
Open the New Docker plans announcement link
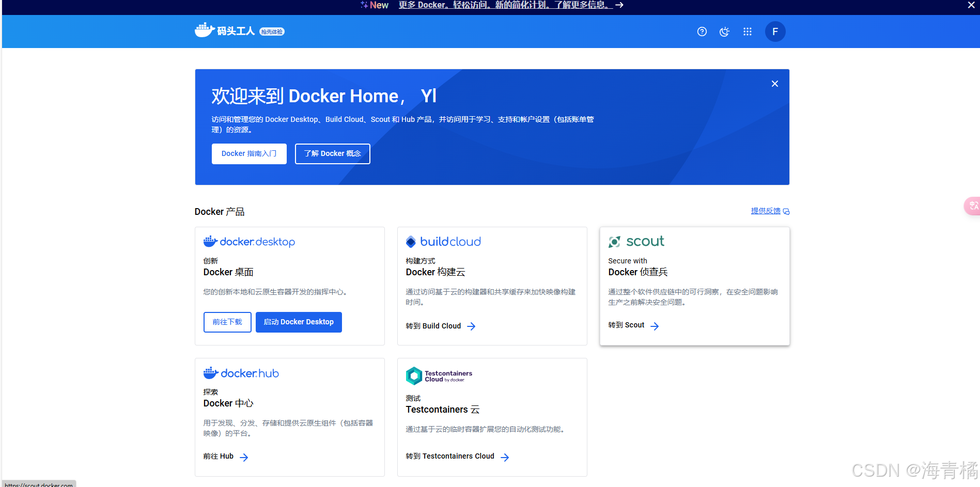point(506,5)
